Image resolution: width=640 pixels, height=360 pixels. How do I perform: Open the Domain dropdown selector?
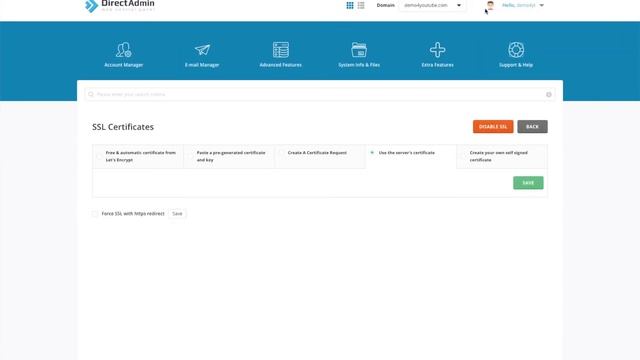pos(432,5)
